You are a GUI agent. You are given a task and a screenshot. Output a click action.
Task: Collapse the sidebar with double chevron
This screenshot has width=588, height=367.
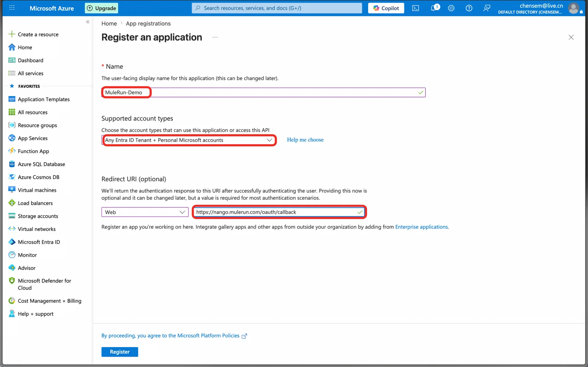[87, 22]
